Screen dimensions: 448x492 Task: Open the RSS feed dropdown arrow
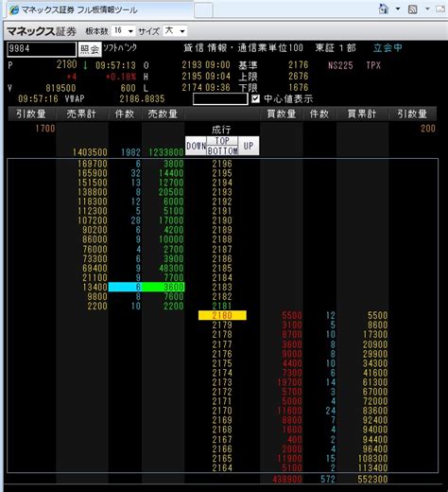(427, 9)
